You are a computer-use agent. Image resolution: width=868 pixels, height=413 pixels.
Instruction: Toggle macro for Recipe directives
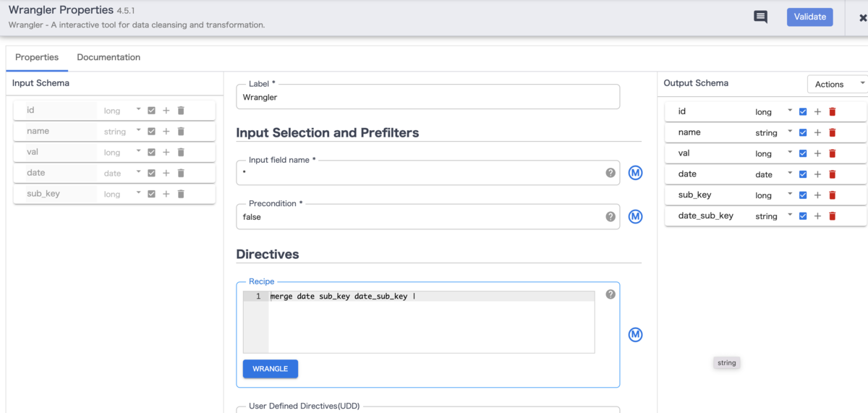pos(635,334)
